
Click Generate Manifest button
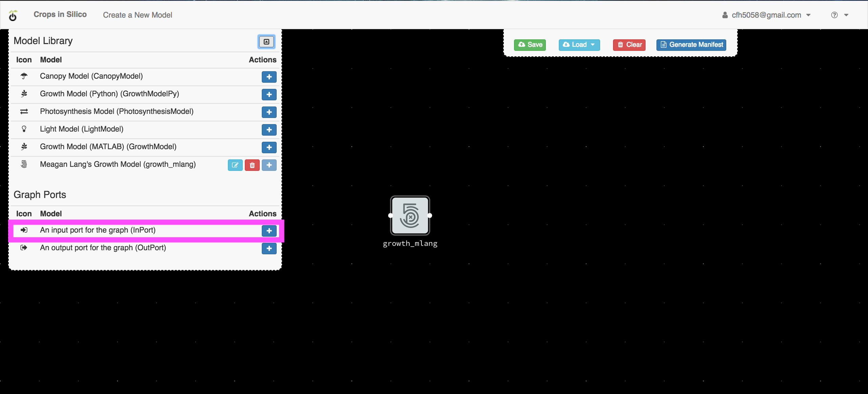(691, 44)
